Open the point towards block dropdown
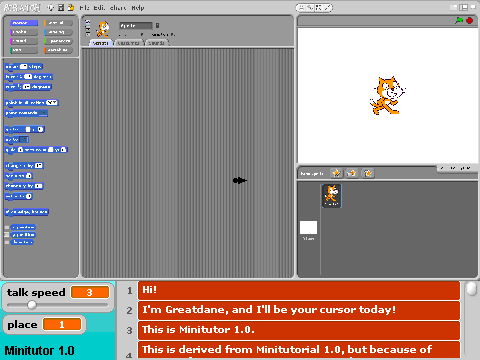 43,113
